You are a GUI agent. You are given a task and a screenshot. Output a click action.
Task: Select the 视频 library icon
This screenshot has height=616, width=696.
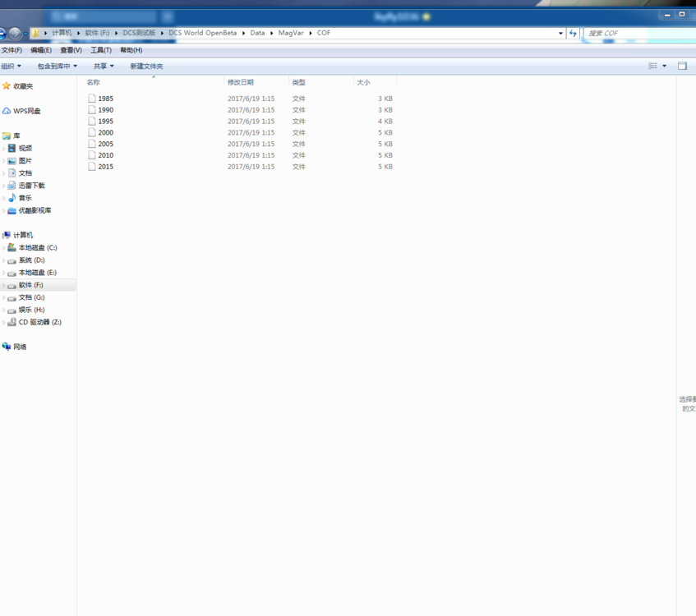[12, 148]
